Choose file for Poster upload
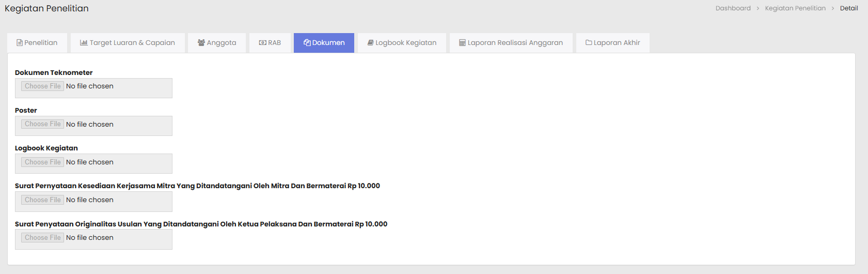 [x=43, y=124]
